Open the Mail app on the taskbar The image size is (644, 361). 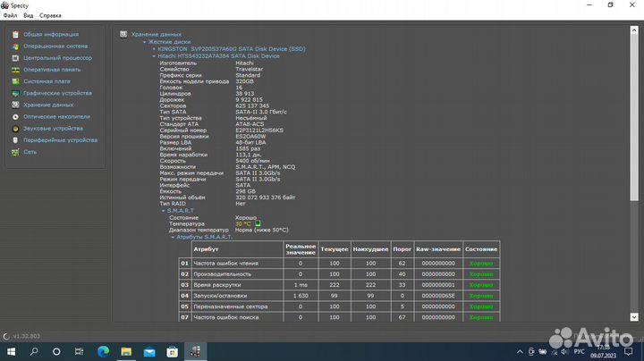click(149, 351)
